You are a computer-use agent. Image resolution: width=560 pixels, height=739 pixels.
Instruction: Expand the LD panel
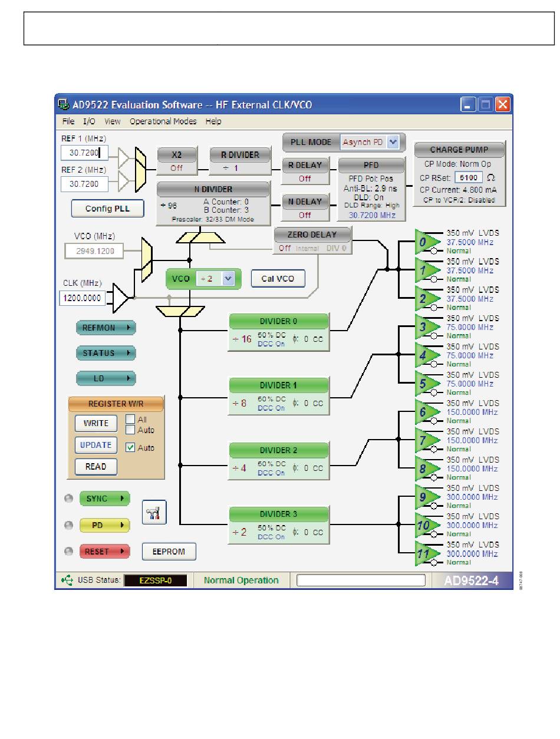point(106,378)
